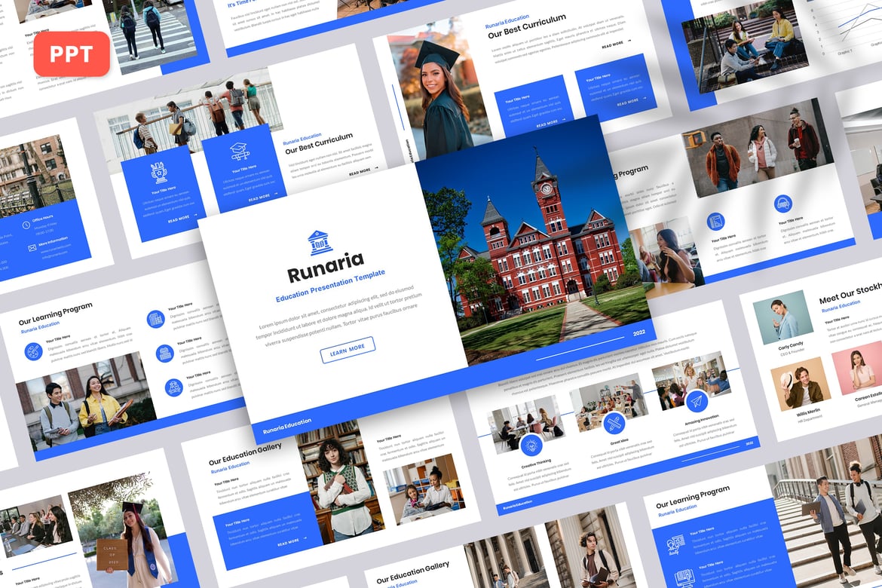Select the paper plane icon above Amazing Innovation
Screen dimensions: 882x588
pos(697,401)
